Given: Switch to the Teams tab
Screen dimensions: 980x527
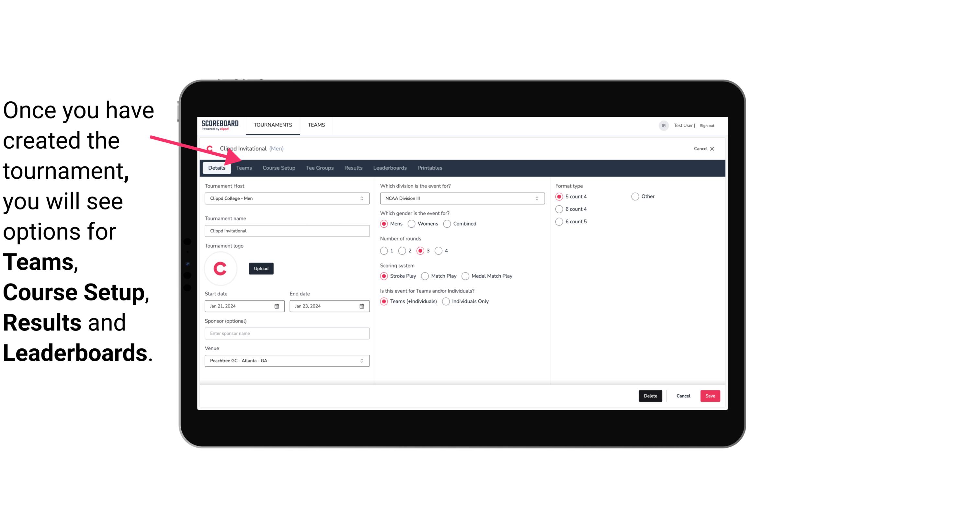Looking at the screenshot, I should tap(243, 167).
